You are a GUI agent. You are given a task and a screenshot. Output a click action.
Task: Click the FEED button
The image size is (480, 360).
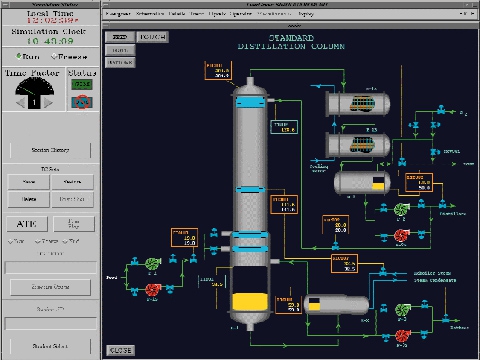(120, 37)
